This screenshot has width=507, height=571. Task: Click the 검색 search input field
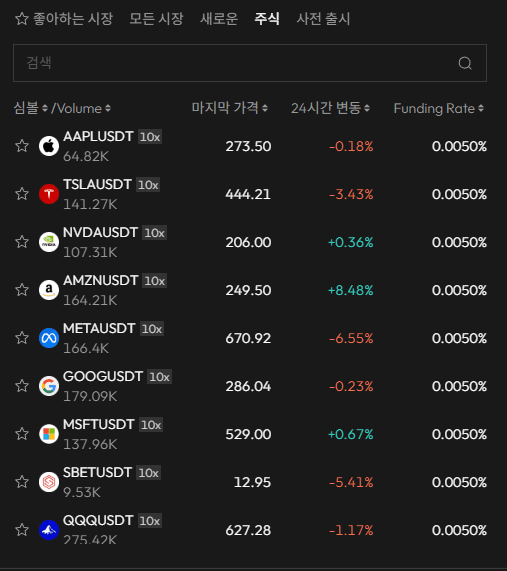[250, 63]
